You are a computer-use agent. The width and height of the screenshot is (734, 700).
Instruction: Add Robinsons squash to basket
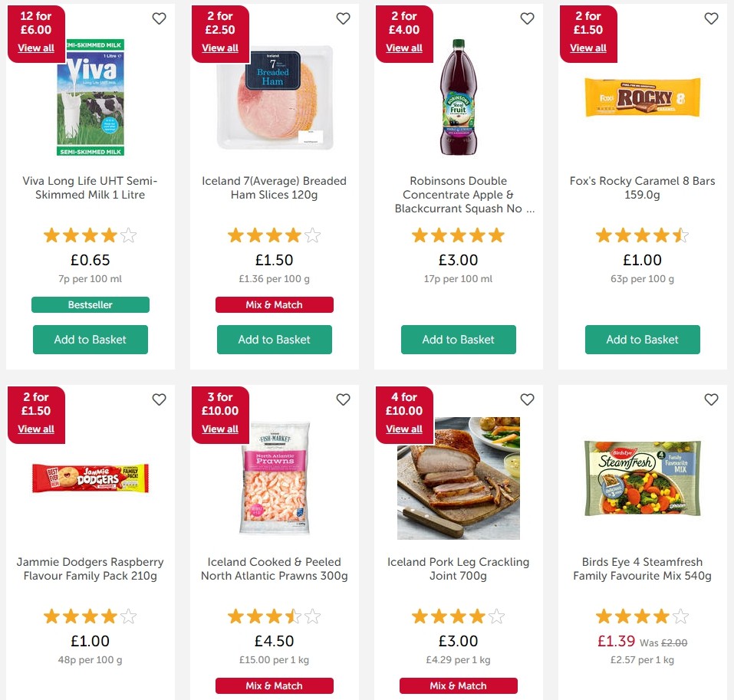[458, 340]
